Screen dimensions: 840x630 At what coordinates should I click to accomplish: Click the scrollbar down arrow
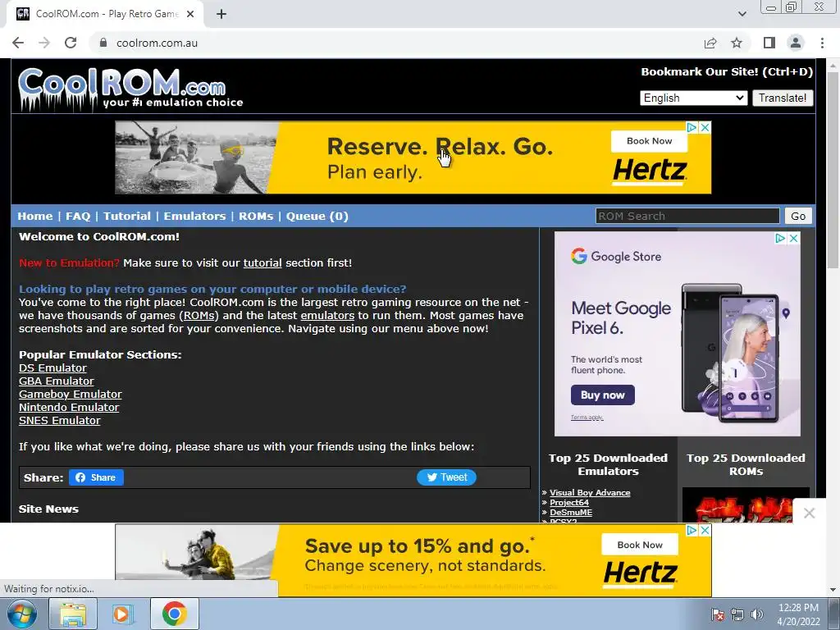coord(833,590)
